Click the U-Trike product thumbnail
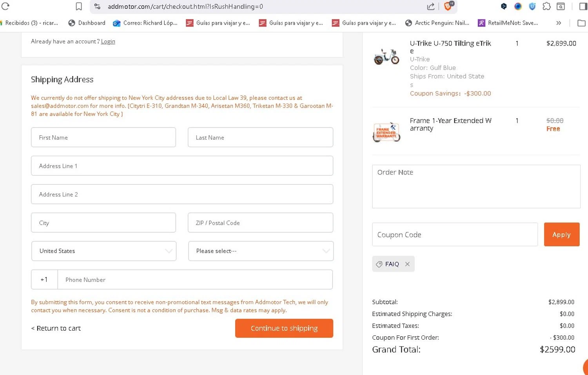This screenshot has height=375, width=588. (387, 56)
